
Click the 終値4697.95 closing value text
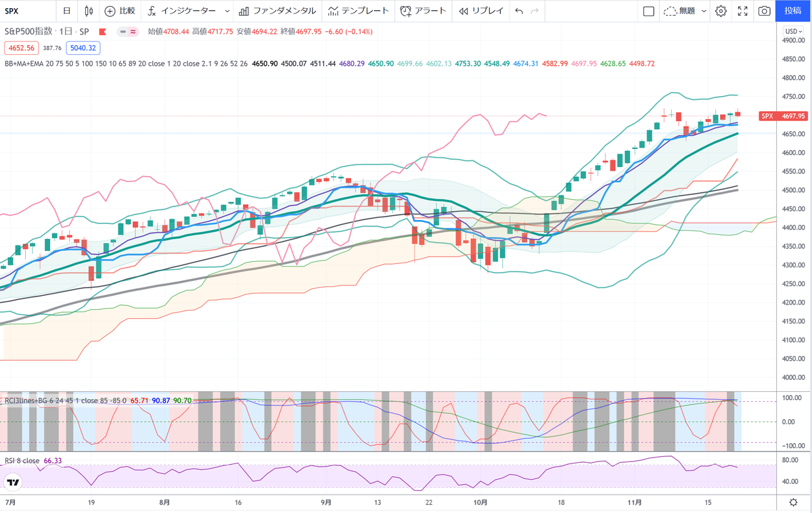click(x=302, y=32)
